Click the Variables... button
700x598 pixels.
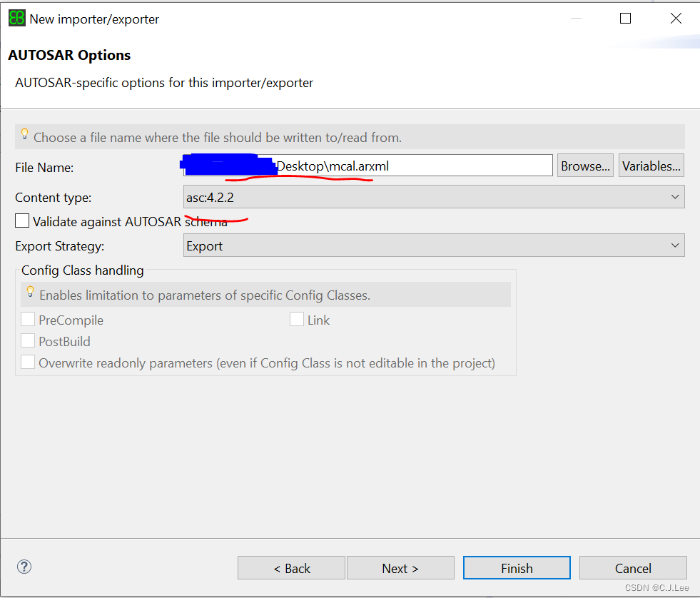pyautogui.click(x=651, y=166)
